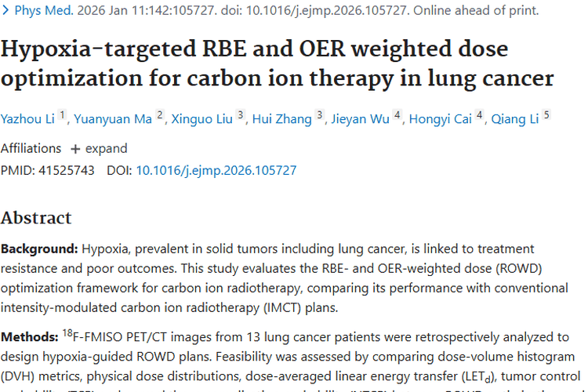Click affiliation superscript 4 after Jieyan Wu
Image resolution: width=588 pixels, height=392 pixels.
coord(397,115)
